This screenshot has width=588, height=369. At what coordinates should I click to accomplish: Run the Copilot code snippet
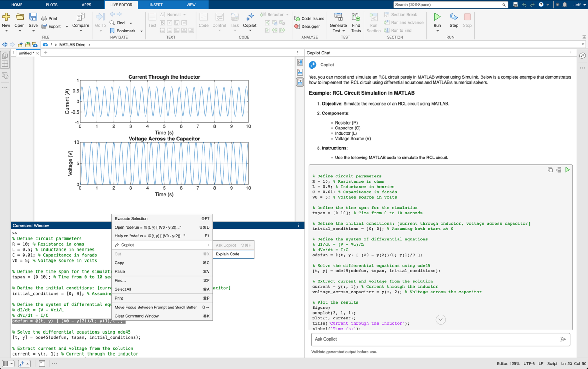tap(568, 170)
